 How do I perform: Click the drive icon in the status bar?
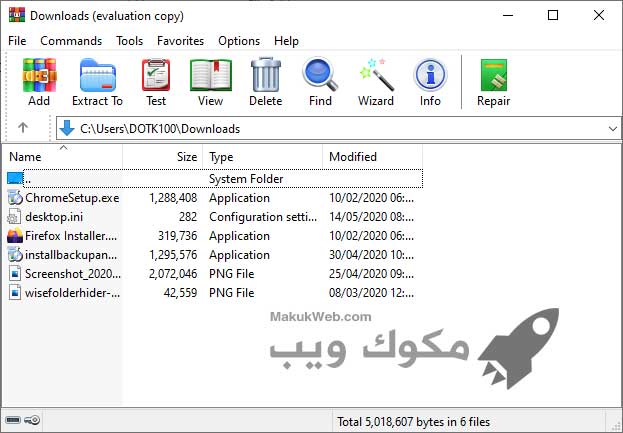tap(13, 420)
